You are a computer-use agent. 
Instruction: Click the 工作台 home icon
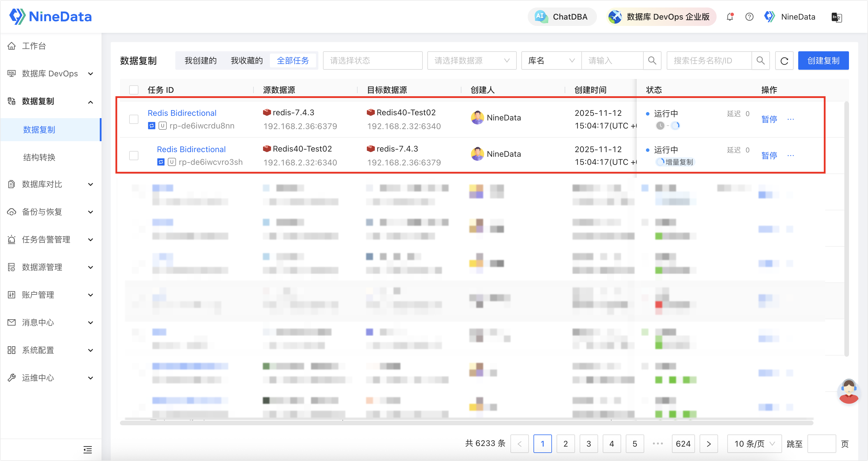coord(12,46)
